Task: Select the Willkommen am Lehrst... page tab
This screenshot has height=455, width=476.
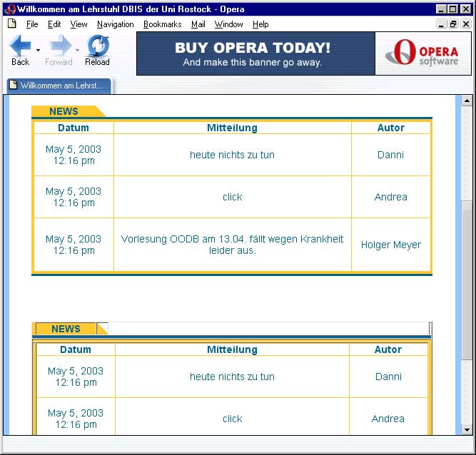Action: [60, 86]
